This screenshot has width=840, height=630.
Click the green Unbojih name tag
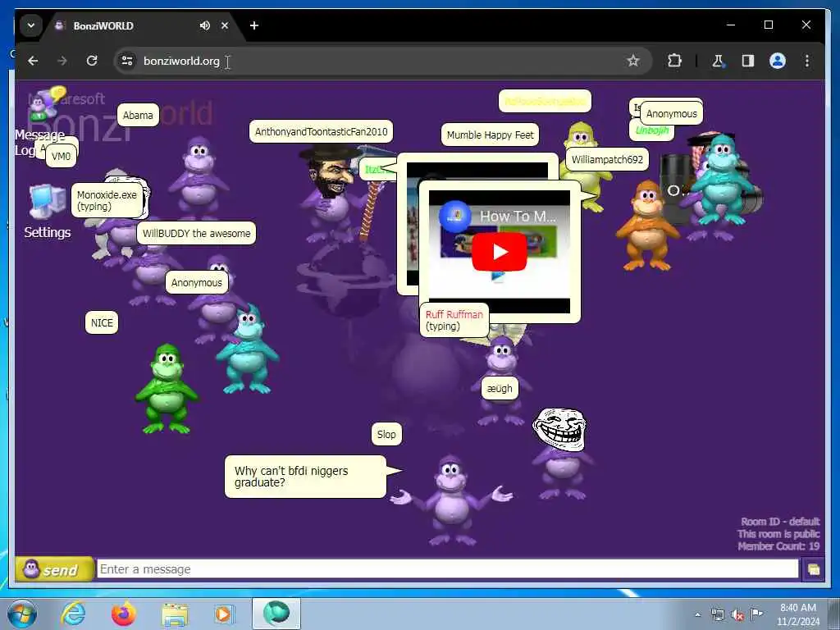[x=651, y=130]
